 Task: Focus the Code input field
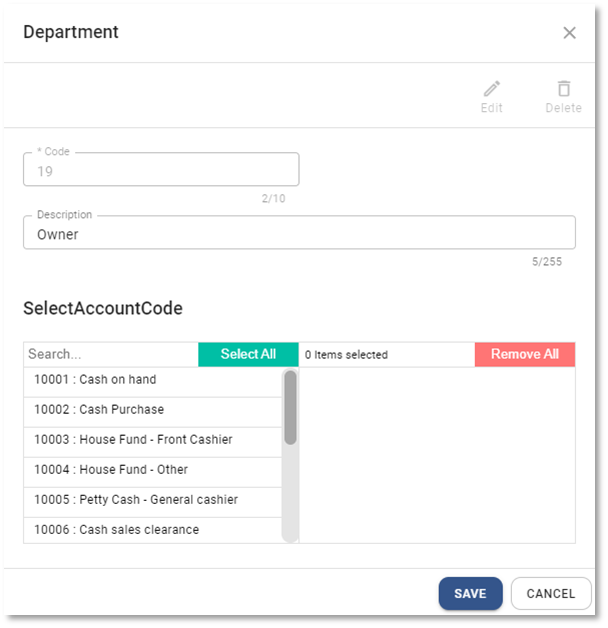tap(161, 171)
